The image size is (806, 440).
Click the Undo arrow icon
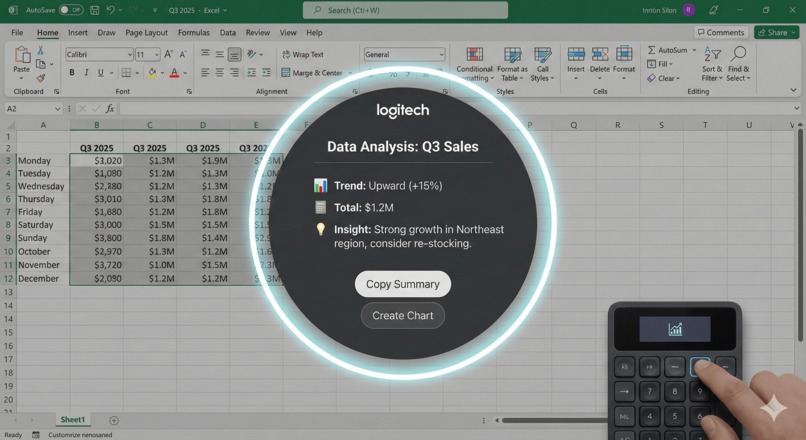coord(111,10)
